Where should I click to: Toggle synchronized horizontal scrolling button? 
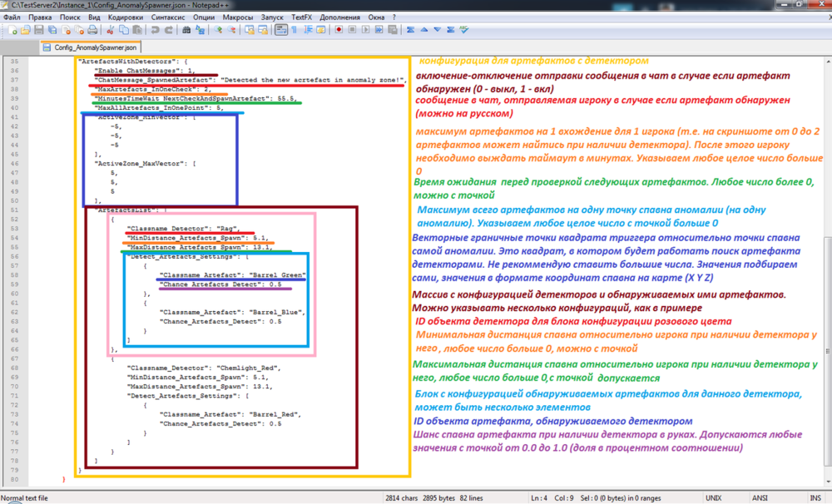[x=263, y=30]
